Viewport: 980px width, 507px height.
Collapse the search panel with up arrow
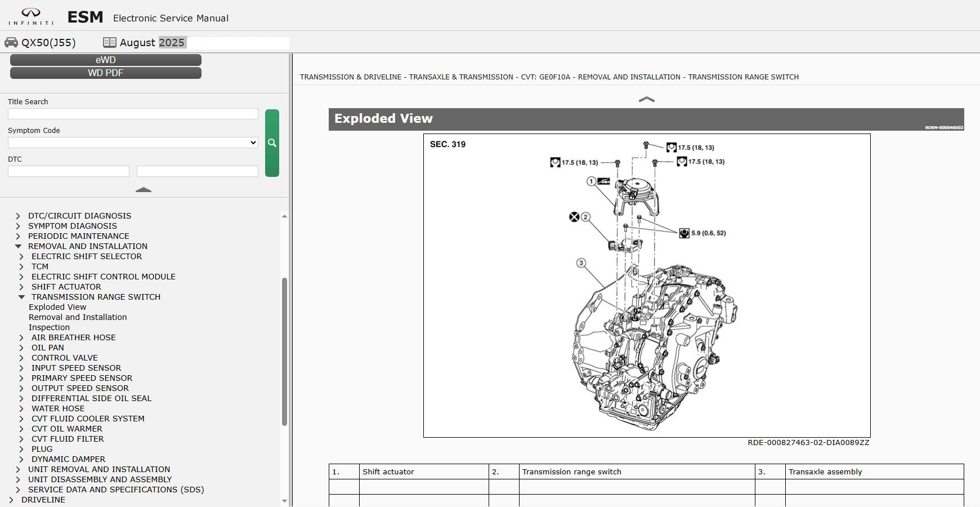coord(144,190)
